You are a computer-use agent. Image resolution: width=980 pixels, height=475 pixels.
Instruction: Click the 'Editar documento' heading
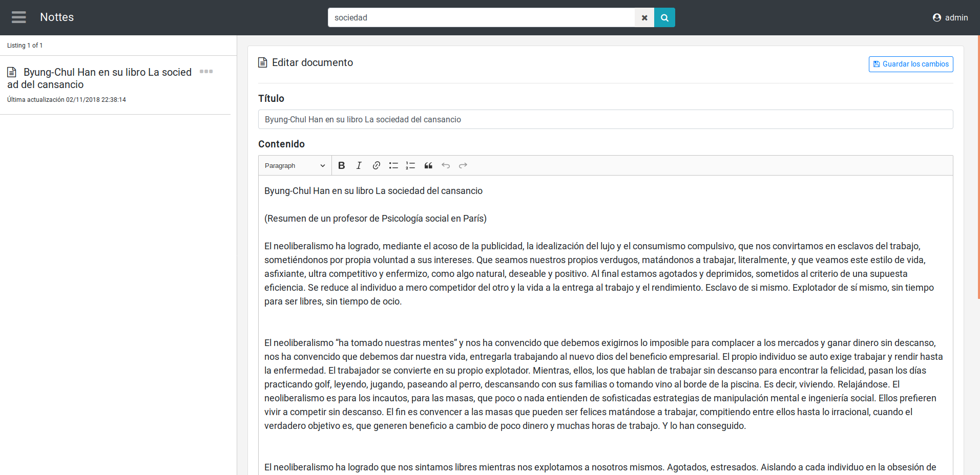312,62
